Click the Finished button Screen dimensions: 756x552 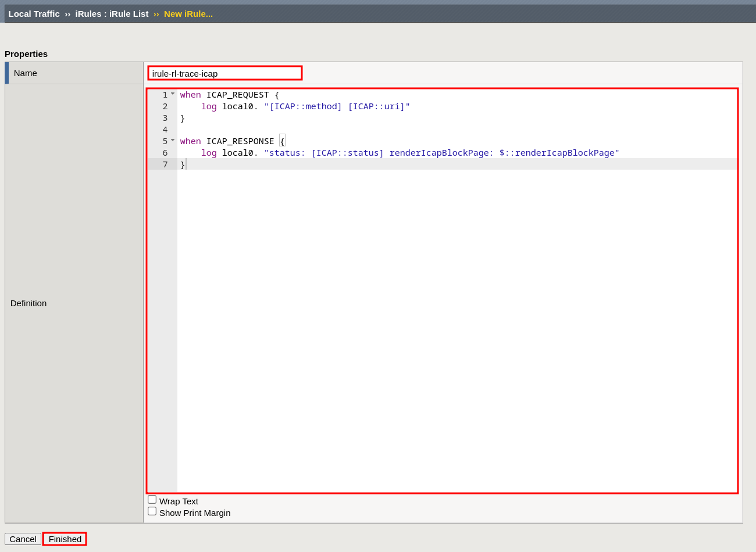(x=65, y=539)
